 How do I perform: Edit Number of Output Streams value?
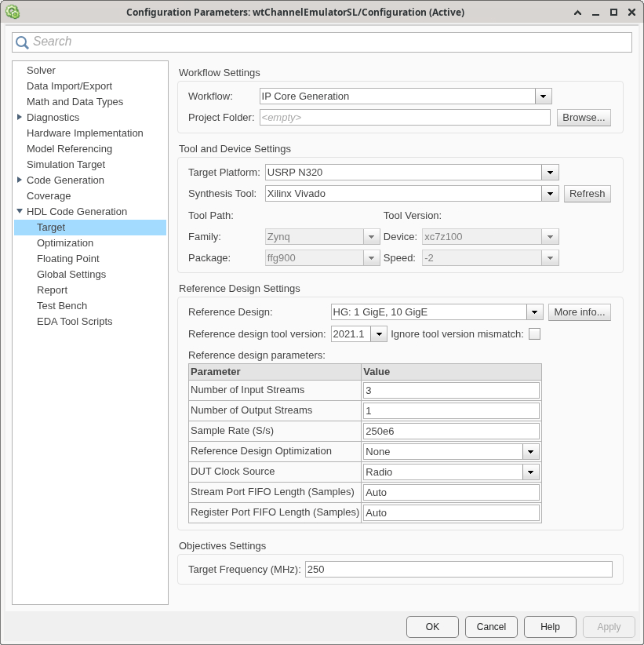451,411
